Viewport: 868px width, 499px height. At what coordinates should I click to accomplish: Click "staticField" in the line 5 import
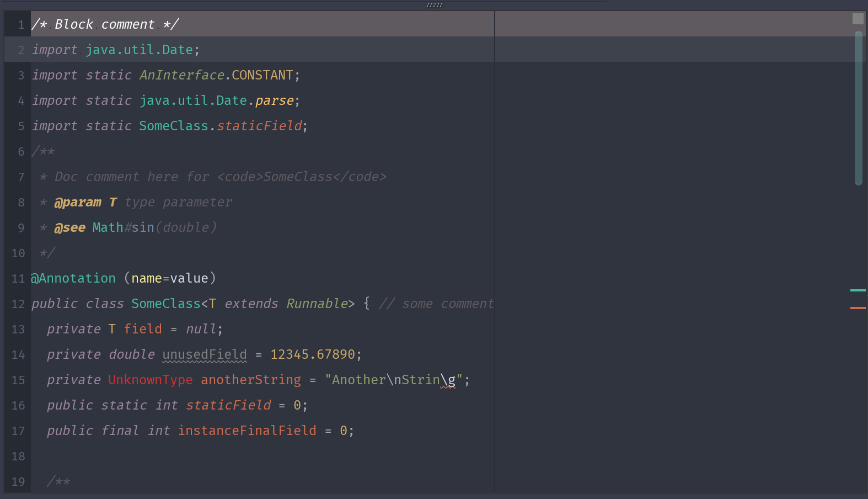[x=259, y=126]
